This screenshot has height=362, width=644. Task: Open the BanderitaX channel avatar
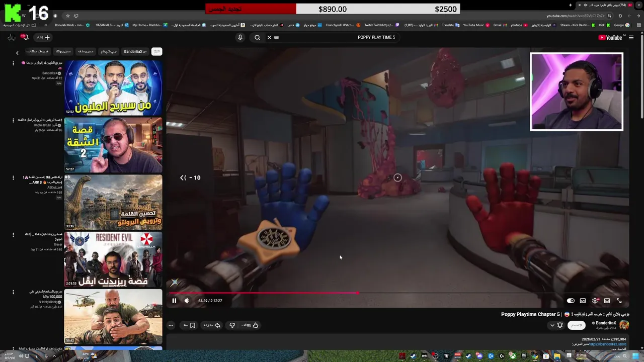(624, 325)
